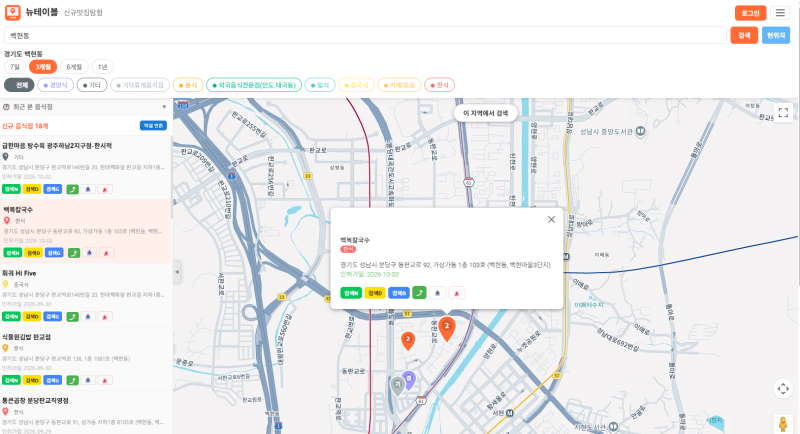Click directions icon for 급한마음 탕수육 row
The height and width of the screenshot is (434, 800).
(x=72, y=189)
